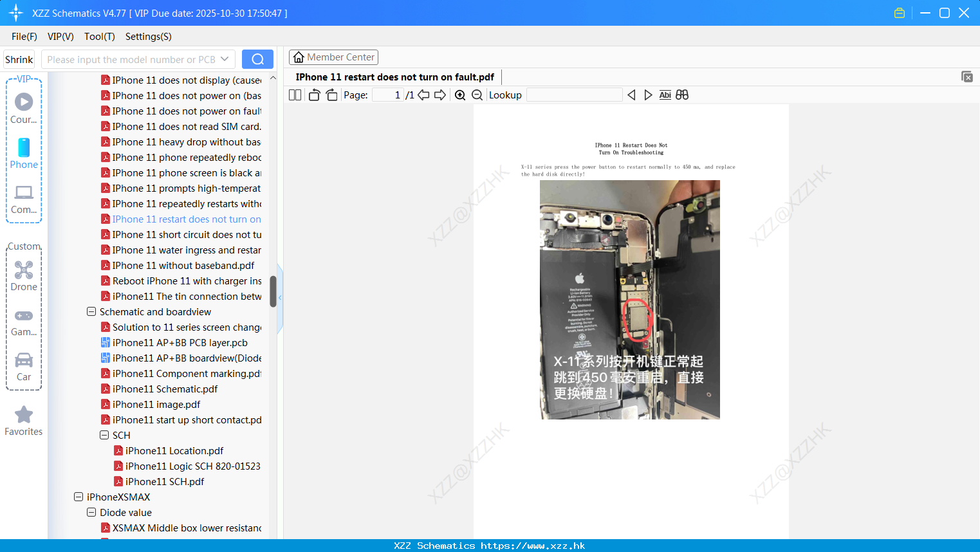Select the Phone category icon
The image size is (980, 552).
[24, 147]
